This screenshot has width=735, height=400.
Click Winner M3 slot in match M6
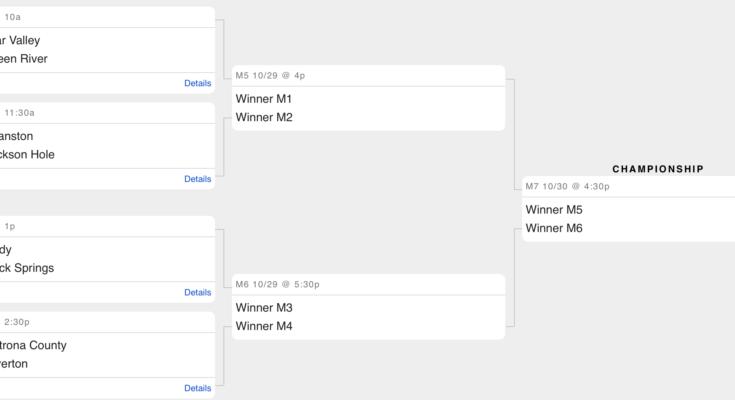coord(264,308)
